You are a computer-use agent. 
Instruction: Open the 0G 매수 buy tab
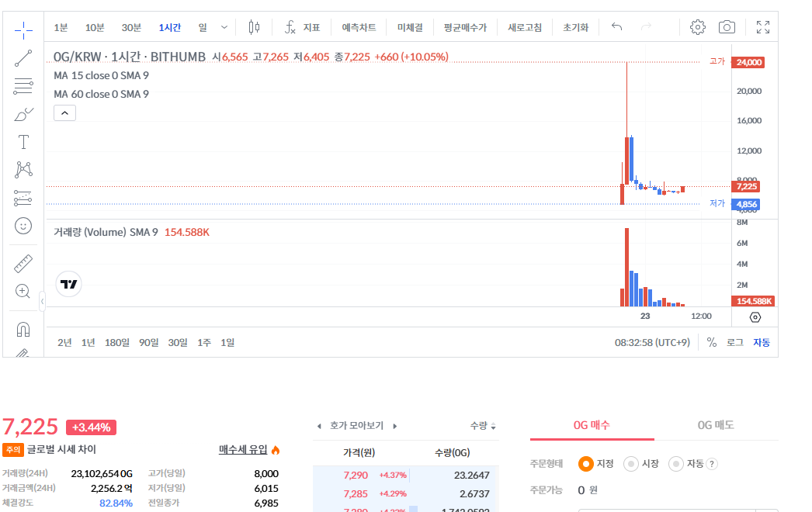coord(592,426)
